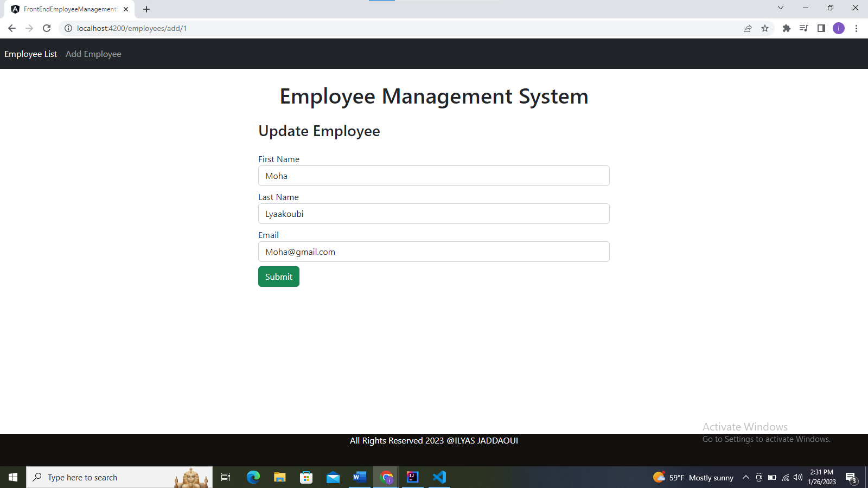
Task: Click the Submit button
Action: 278,277
